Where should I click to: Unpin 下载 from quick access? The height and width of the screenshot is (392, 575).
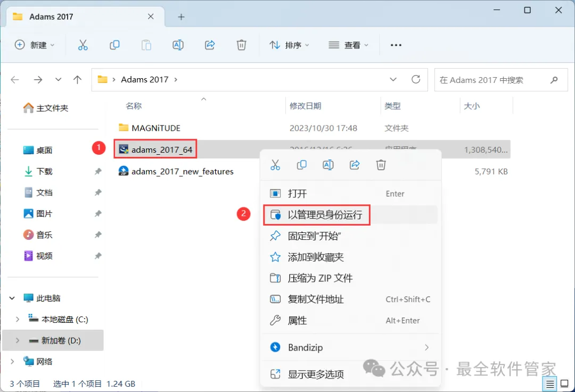[98, 171]
